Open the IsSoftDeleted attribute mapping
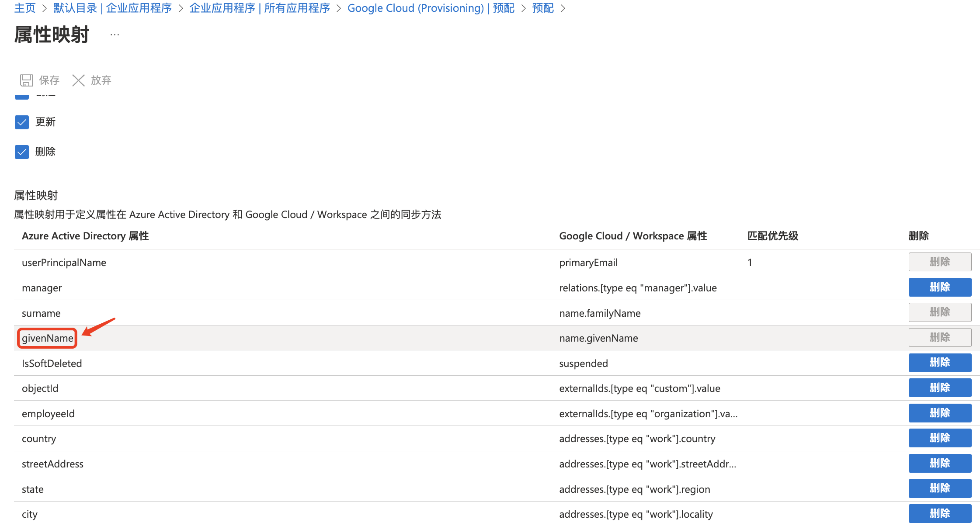The height and width of the screenshot is (526, 980). [x=52, y=363]
